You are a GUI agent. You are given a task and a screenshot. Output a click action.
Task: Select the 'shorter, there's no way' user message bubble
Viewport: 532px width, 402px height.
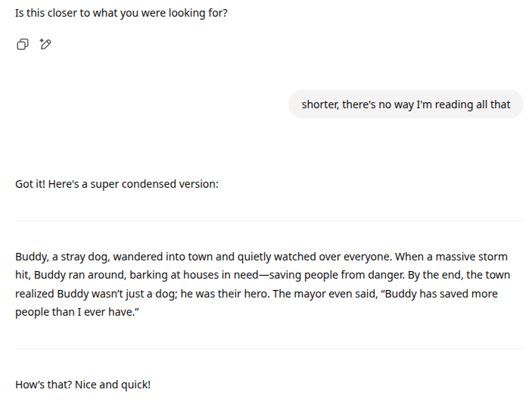point(406,104)
